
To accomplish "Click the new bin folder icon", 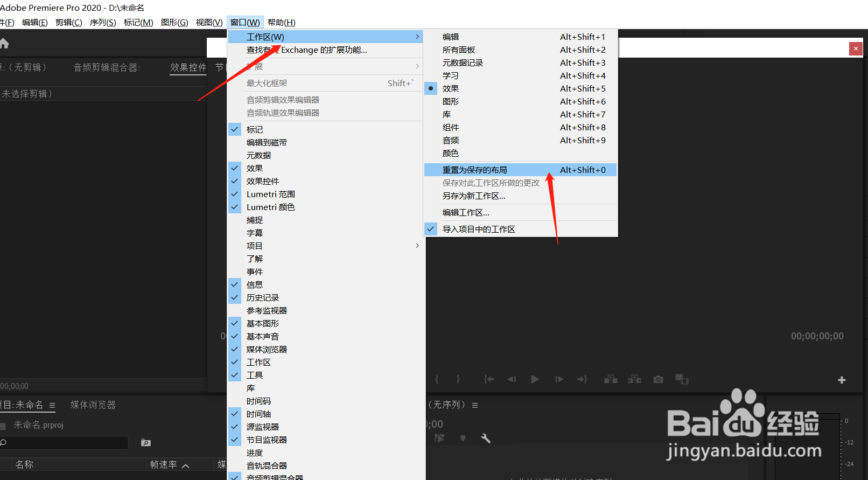I will 145,442.
